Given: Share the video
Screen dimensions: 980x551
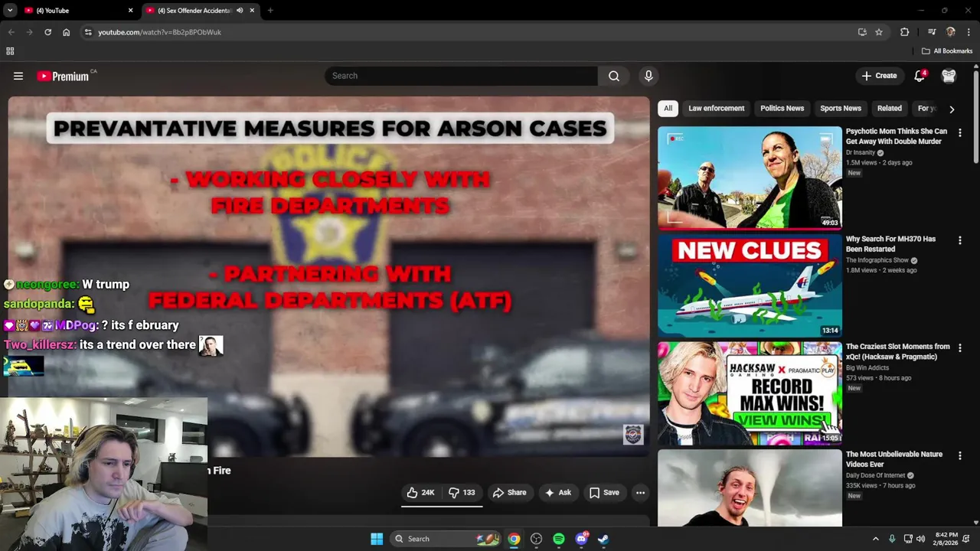Looking at the screenshot, I should click(x=509, y=493).
